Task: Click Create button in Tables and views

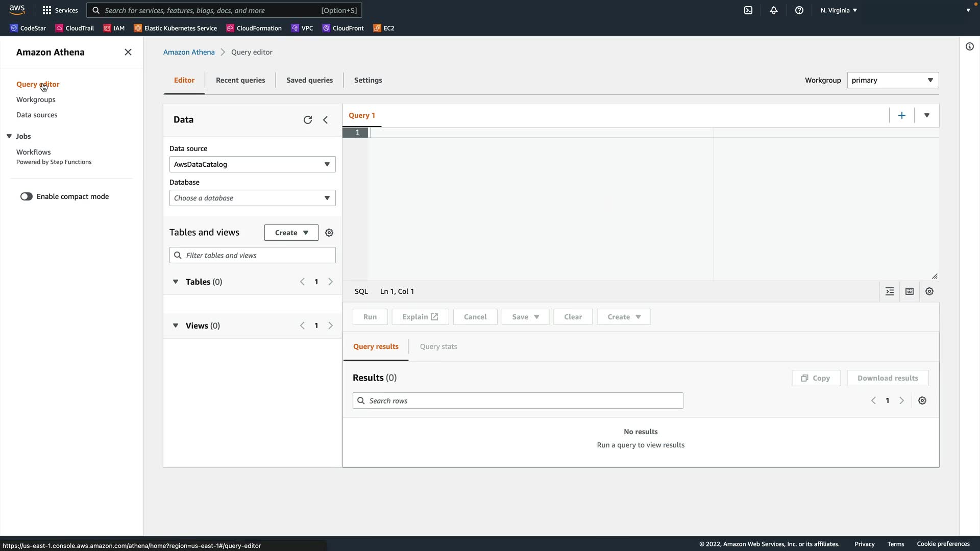Action: 291,233
